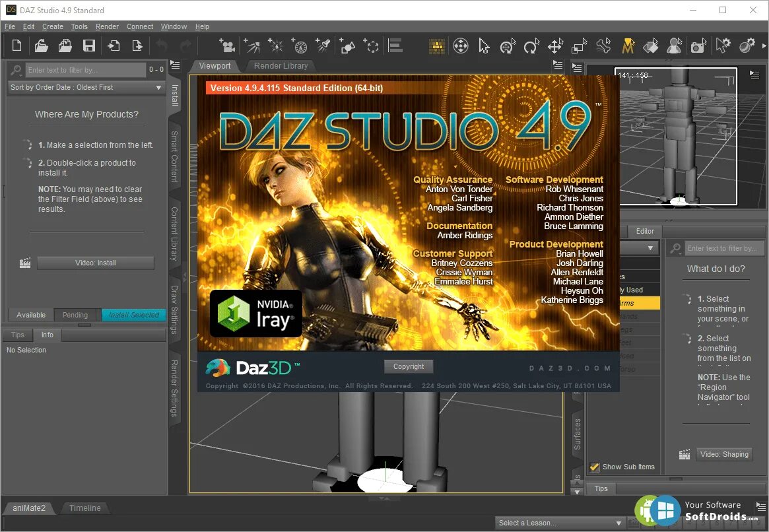Screen dimensions: 769x532
Task: Toggle the Show Sub Items checkbox
Action: 594,467
